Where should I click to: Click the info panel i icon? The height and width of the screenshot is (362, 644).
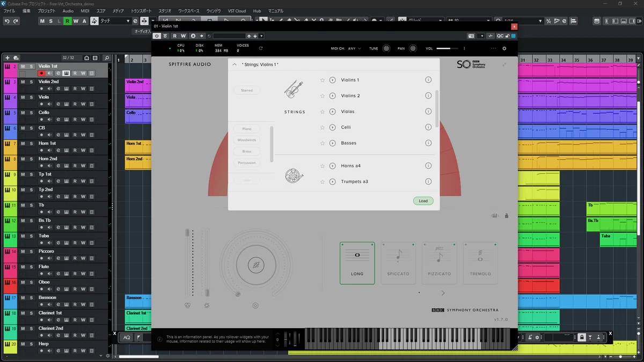[x=159, y=339]
